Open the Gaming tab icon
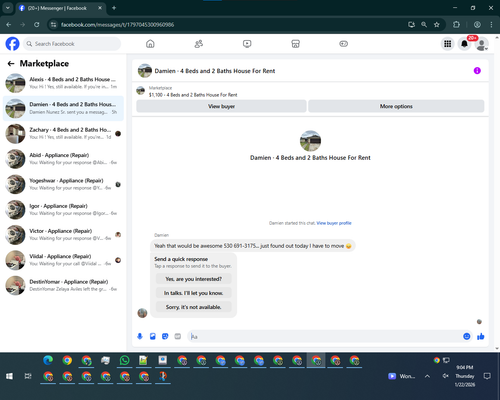This screenshot has width=500, height=400. point(344,44)
